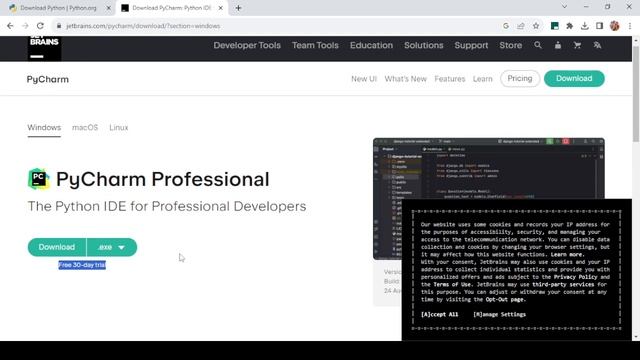Open [M]anage Settings in cookie notice
Screen dimensions: 640x360
(x=500, y=314)
